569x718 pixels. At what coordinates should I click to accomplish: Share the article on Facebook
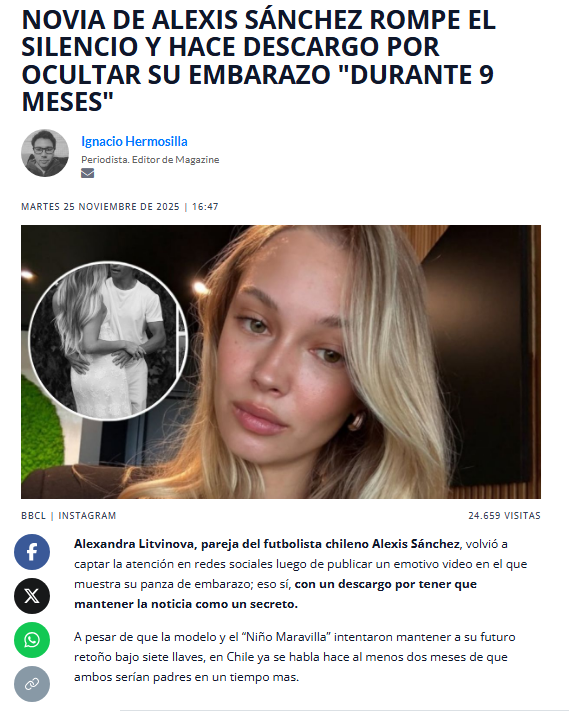(32, 552)
